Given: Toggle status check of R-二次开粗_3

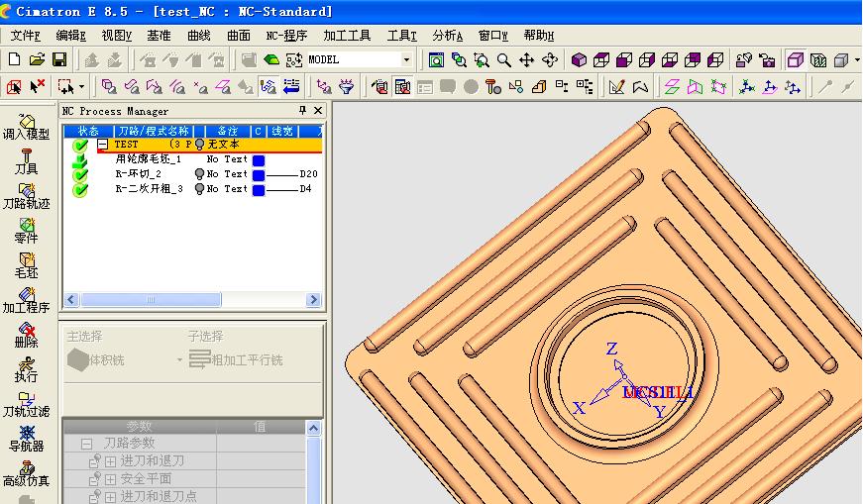Looking at the screenshot, I should (x=80, y=190).
